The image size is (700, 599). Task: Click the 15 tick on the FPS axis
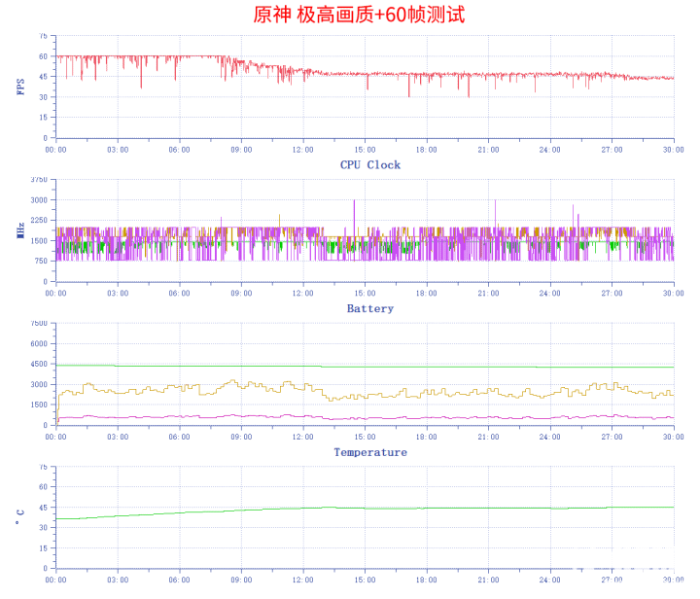pyautogui.click(x=43, y=118)
